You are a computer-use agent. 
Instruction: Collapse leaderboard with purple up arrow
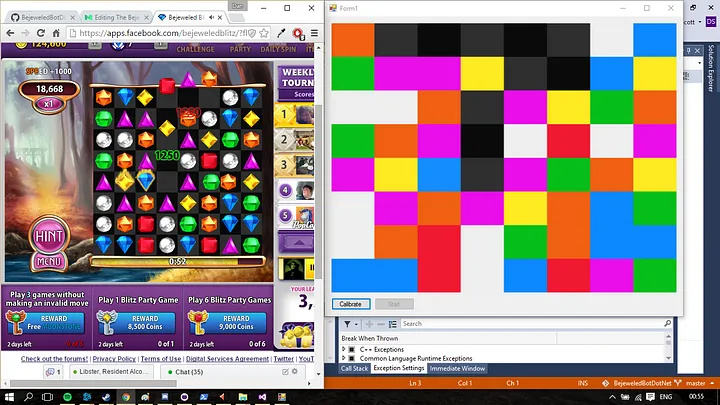point(298,242)
